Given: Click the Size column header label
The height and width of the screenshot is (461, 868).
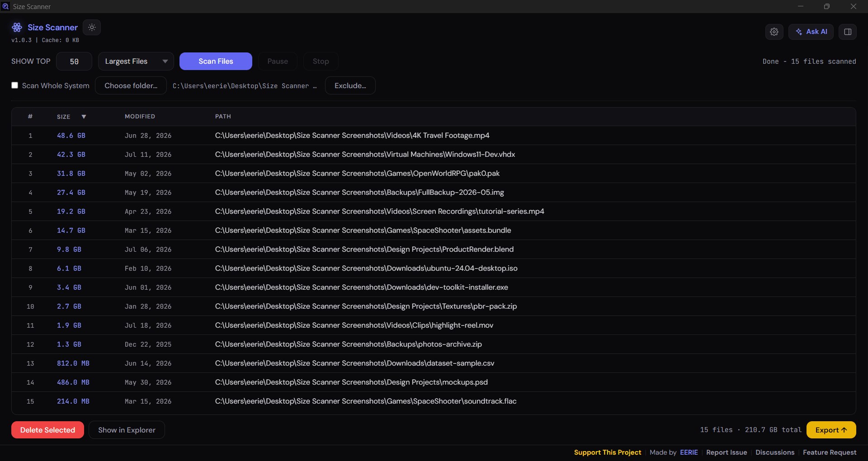Looking at the screenshot, I should [x=63, y=117].
